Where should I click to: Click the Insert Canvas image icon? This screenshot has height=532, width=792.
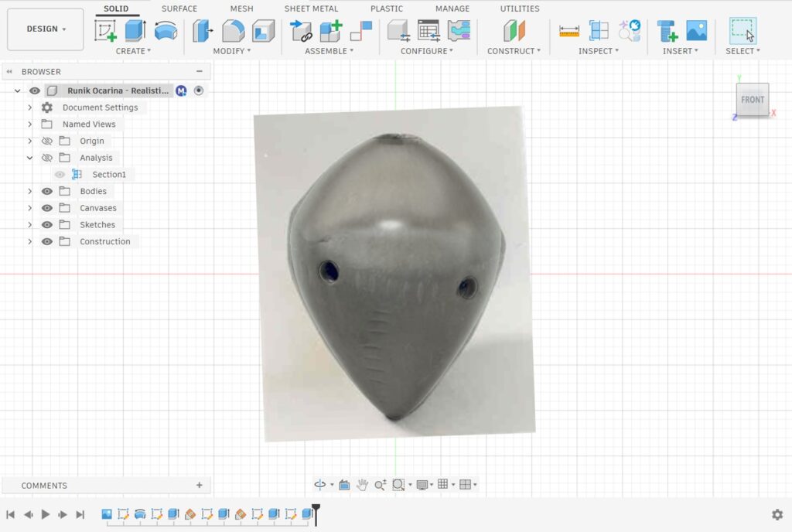coord(697,31)
